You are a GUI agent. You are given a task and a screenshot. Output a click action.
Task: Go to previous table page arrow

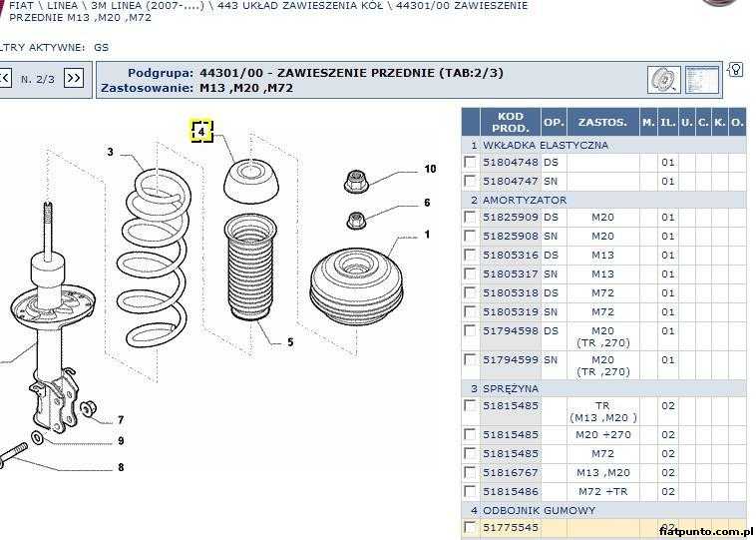click(x=5, y=78)
